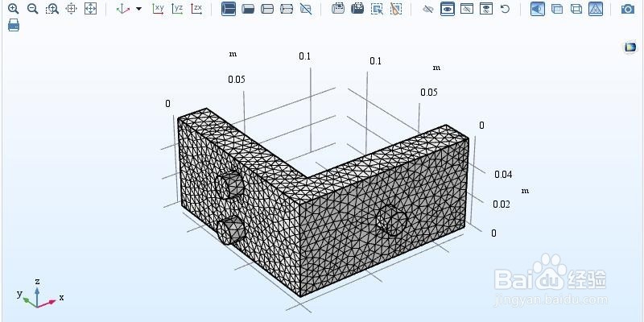The width and height of the screenshot is (644, 322).
Task: Click the dark cylinder dashed-box selection icon
Action: coord(357,9)
